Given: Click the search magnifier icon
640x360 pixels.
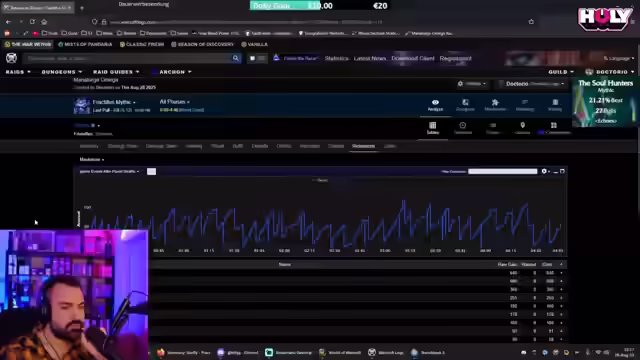Looking at the screenshot, I should (x=236, y=58).
